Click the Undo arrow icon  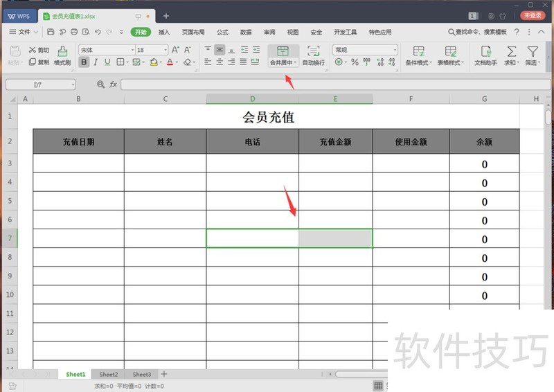pos(98,32)
